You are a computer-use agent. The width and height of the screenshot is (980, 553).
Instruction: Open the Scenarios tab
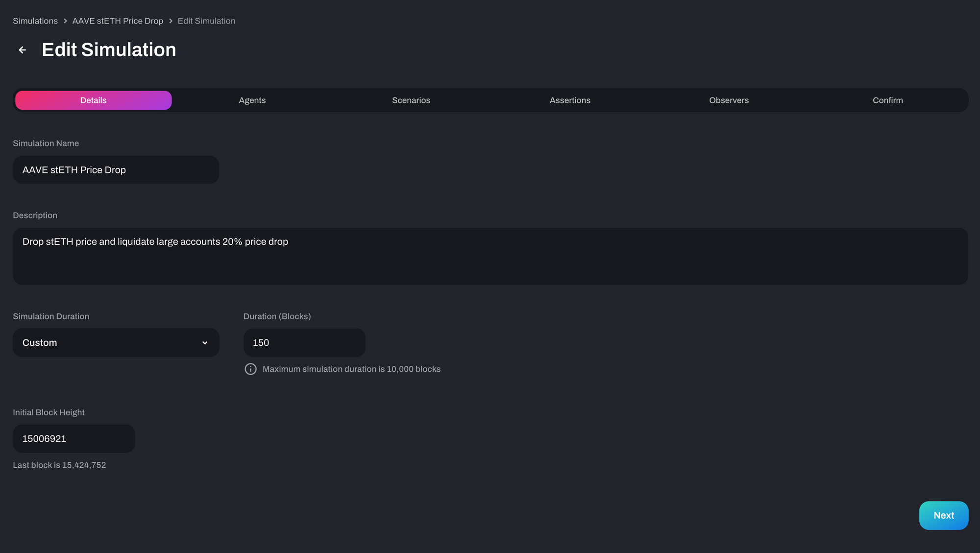point(411,100)
